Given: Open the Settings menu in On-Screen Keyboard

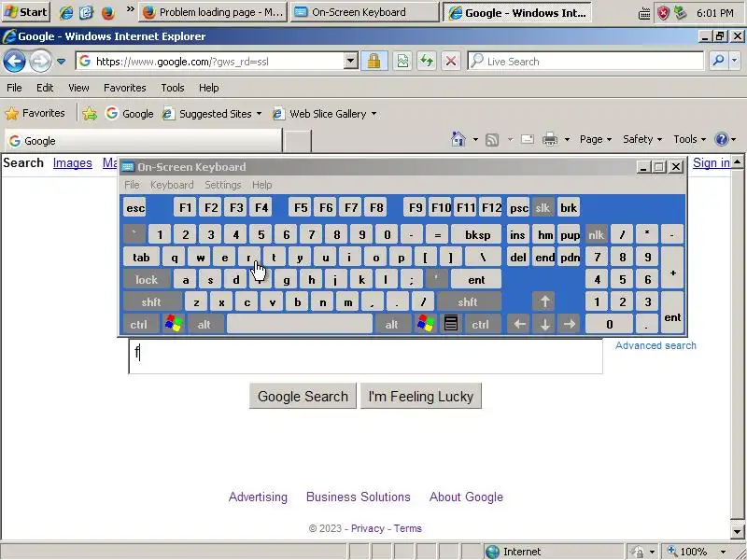Looking at the screenshot, I should click(223, 185).
